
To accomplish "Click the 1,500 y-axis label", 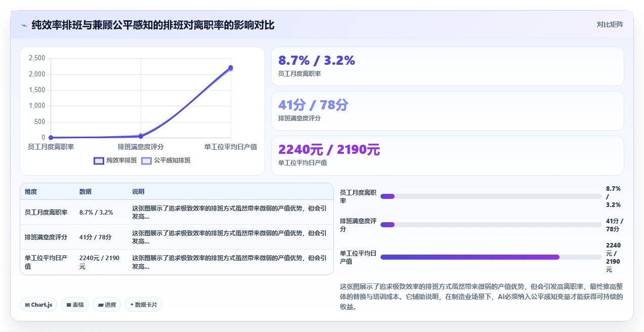I will pyautogui.click(x=37, y=90).
